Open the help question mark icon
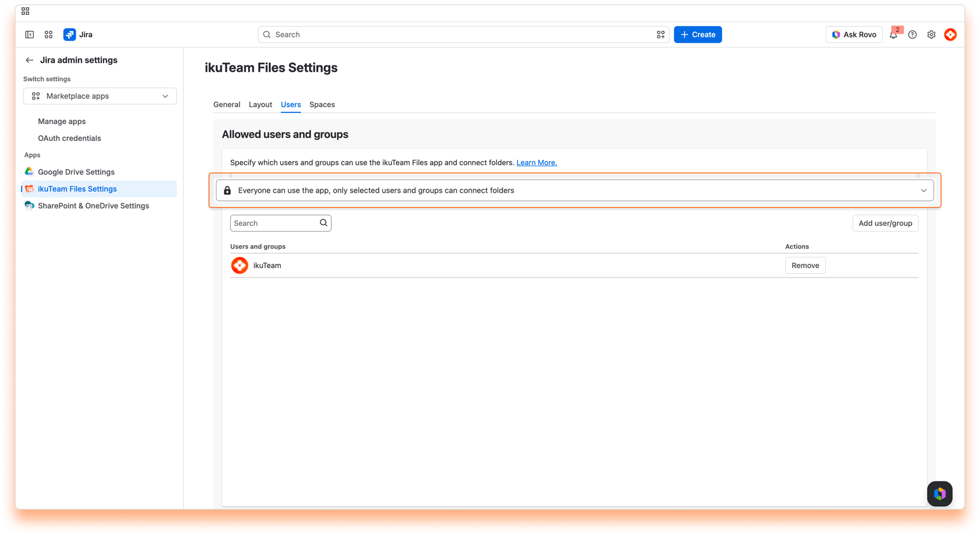Image resolution: width=980 pixels, height=535 pixels. click(912, 34)
